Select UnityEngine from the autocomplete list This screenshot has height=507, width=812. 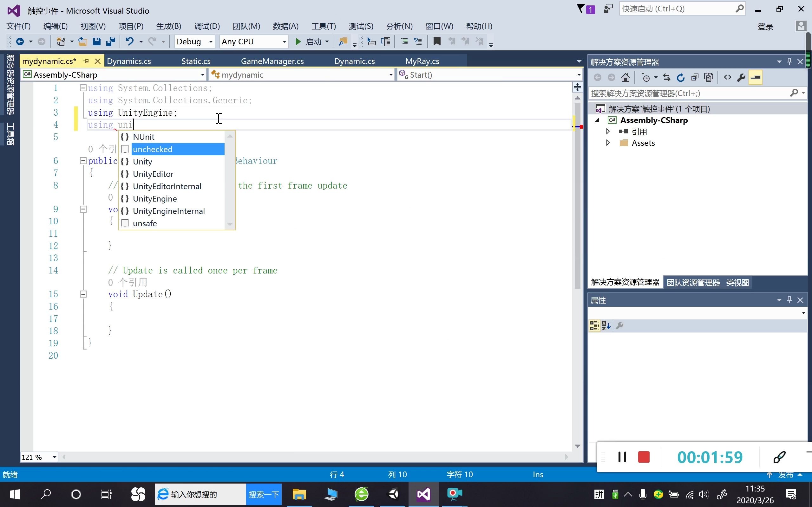pos(155,199)
